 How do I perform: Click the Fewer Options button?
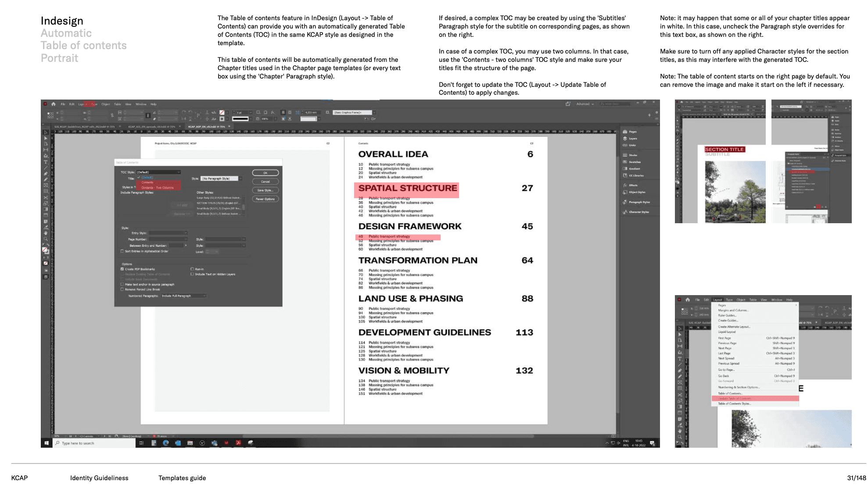click(265, 199)
